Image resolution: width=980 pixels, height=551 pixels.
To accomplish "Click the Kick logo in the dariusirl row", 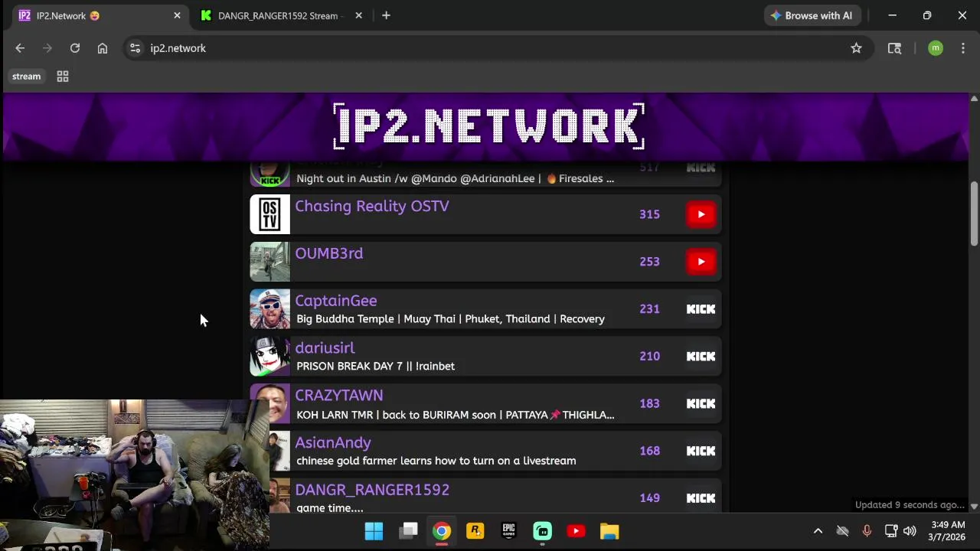I will coord(701,357).
